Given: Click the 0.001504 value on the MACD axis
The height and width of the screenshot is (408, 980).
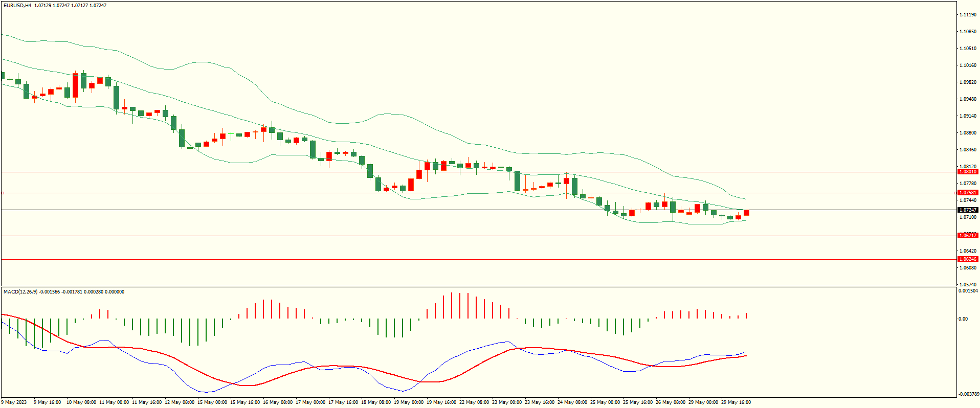Looking at the screenshot, I should point(968,291).
